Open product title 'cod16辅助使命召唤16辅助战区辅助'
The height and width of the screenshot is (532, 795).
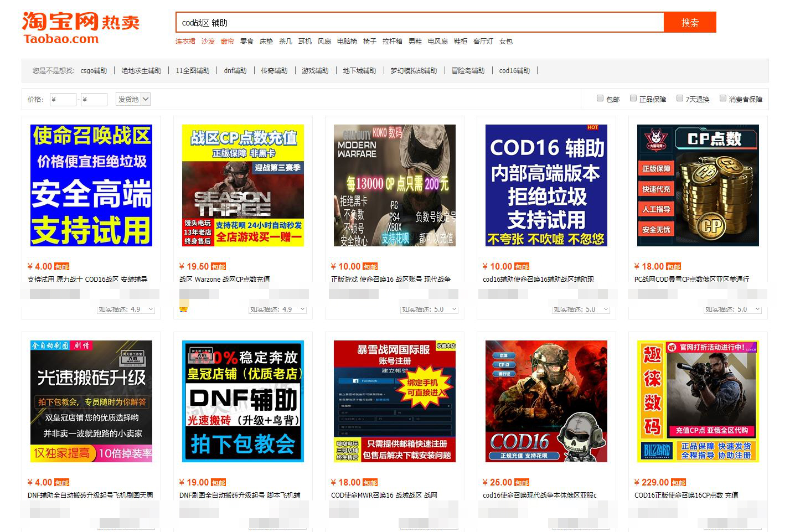tap(538, 280)
